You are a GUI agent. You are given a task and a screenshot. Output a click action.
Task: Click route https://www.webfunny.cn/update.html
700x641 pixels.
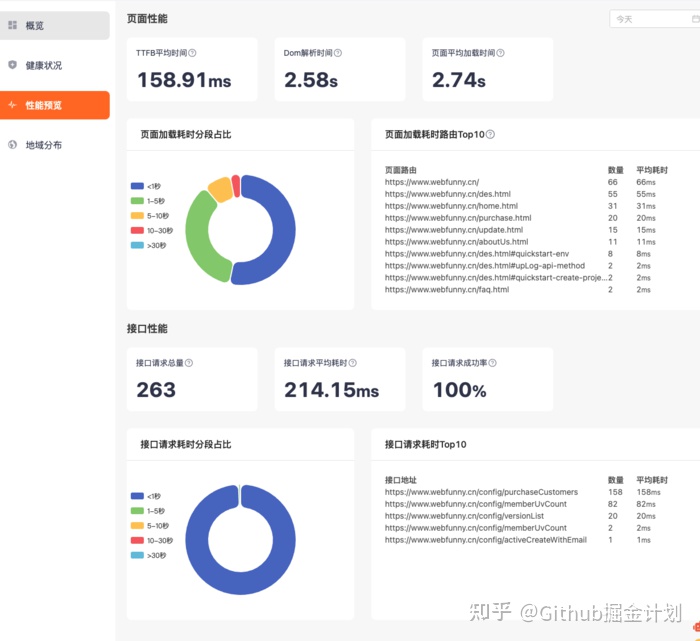454,230
